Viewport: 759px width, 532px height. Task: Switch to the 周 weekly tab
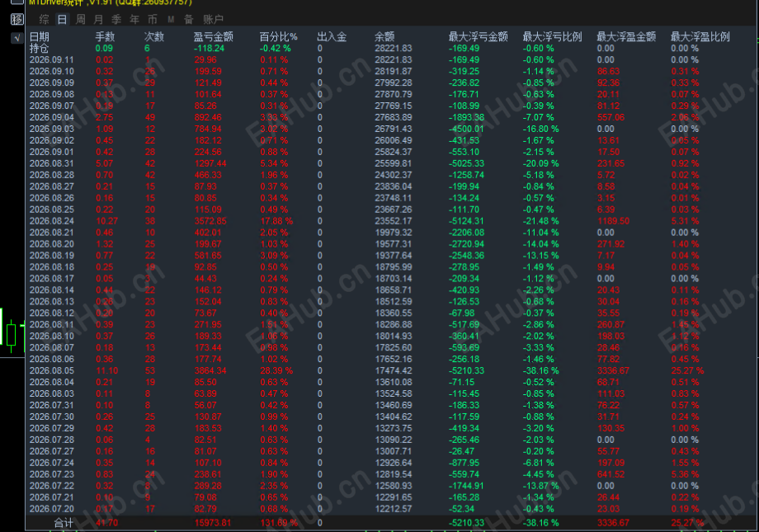[80, 19]
